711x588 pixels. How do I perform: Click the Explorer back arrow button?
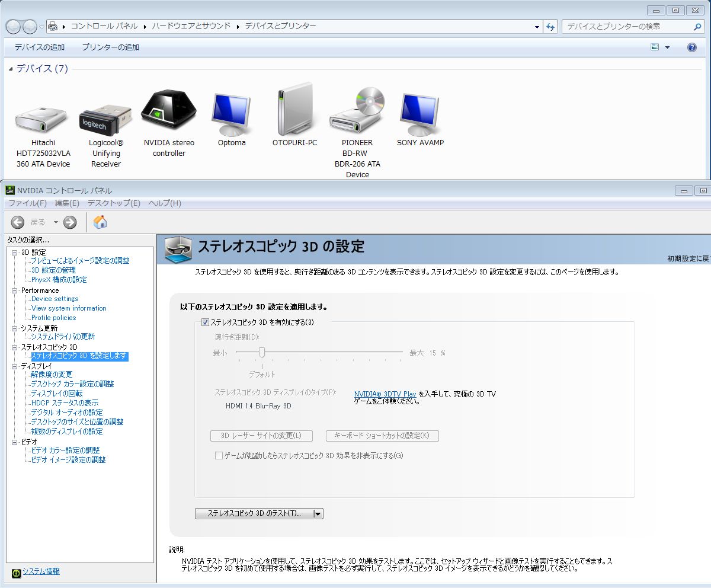point(14,27)
